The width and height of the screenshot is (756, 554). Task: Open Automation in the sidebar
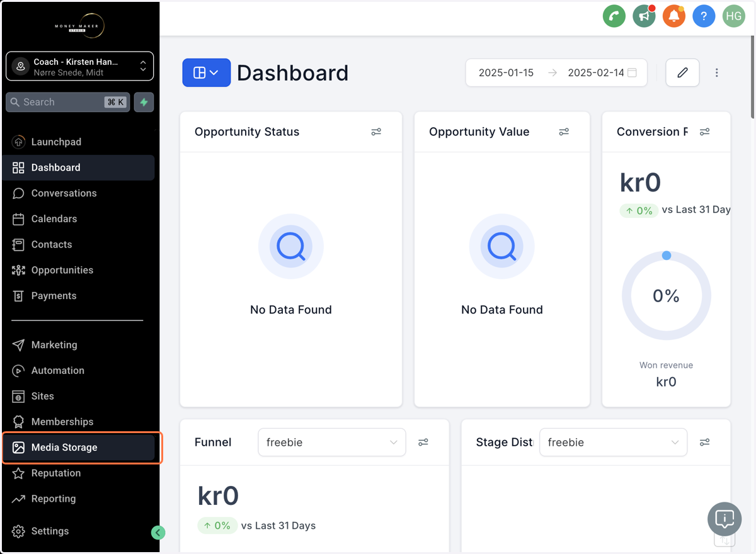click(79, 370)
